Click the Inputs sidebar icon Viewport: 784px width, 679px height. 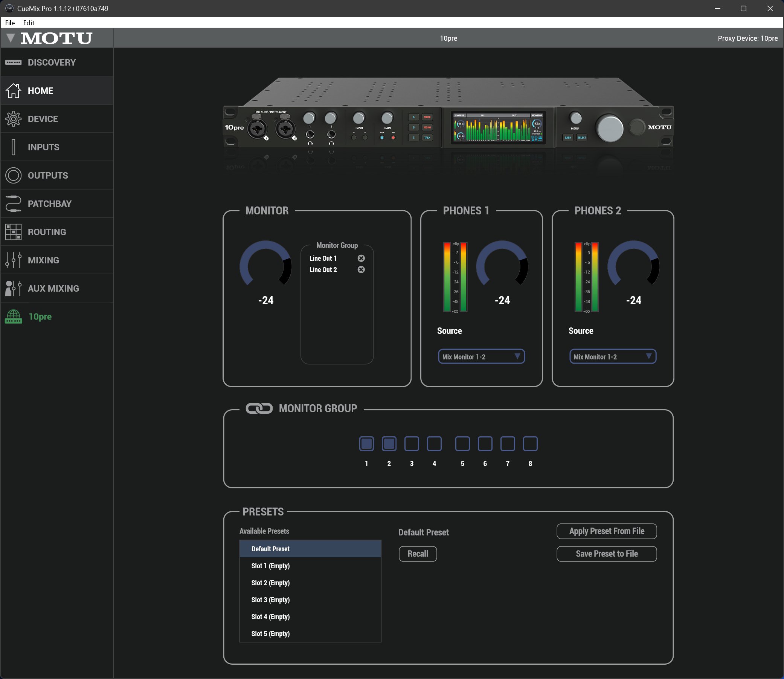tap(13, 147)
